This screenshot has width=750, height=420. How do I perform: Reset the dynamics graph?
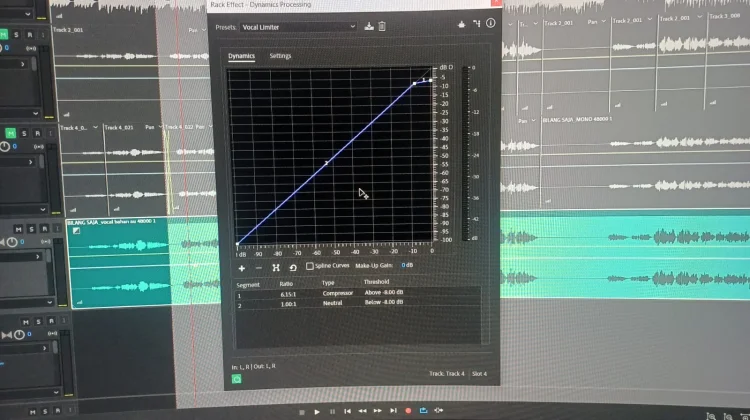(x=292, y=268)
